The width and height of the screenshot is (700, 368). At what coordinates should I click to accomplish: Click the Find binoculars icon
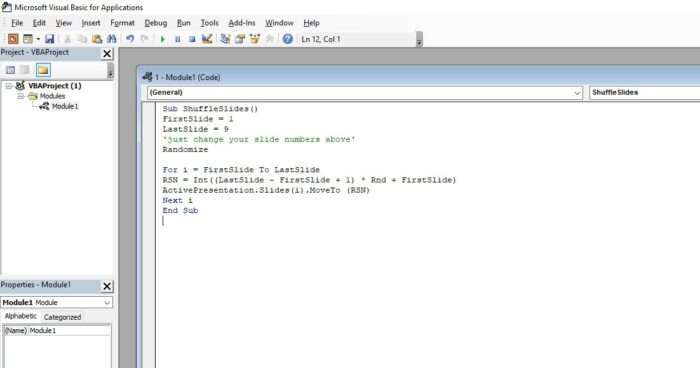(112, 39)
